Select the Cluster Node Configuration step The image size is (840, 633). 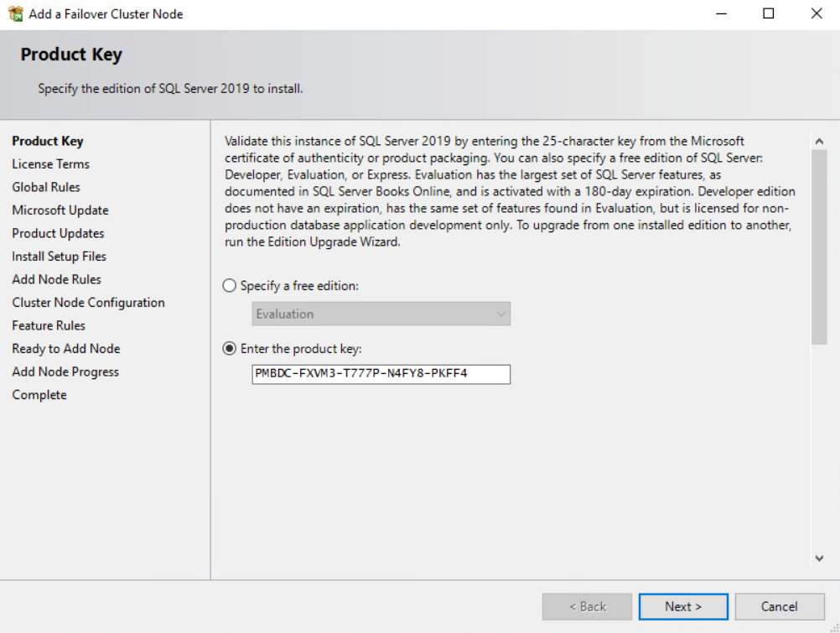coord(88,303)
